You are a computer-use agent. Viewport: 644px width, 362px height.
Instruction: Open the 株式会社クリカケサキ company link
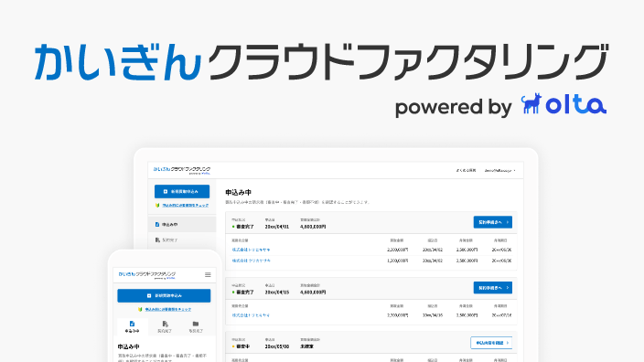click(251, 261)
